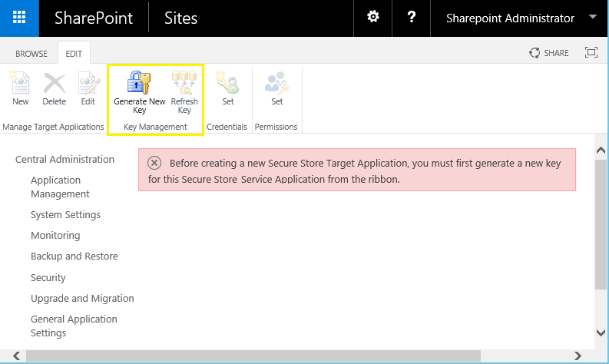Viewport: 609px width, 364px height.
Task: Click the SHARE button
Action: pos(549,53)
